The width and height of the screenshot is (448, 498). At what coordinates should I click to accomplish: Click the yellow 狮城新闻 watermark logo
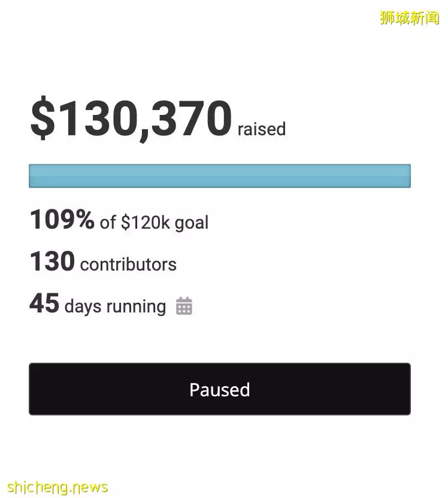409,18
